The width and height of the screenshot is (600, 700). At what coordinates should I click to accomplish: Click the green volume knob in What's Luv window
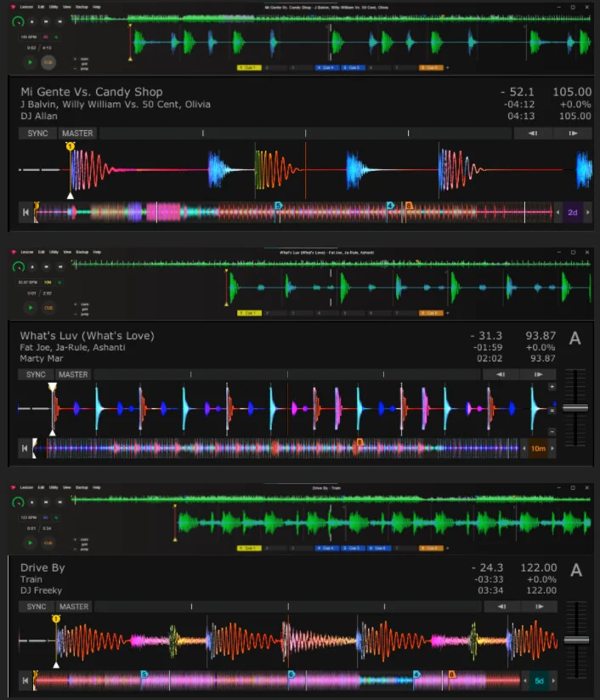(18, 266)
